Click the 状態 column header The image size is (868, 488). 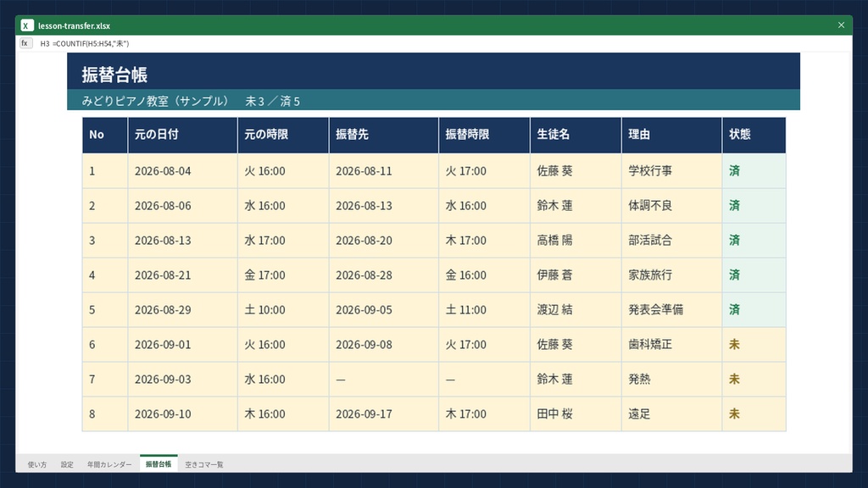coord(754,135)
